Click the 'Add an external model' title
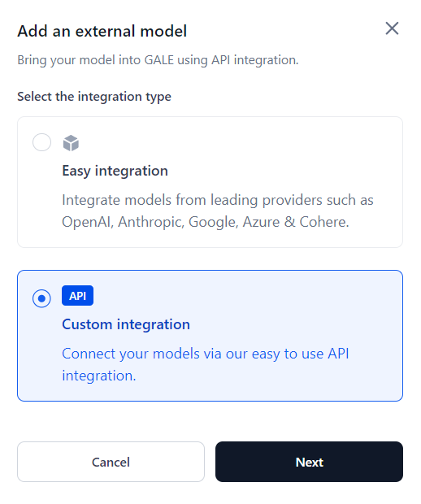 102,31
